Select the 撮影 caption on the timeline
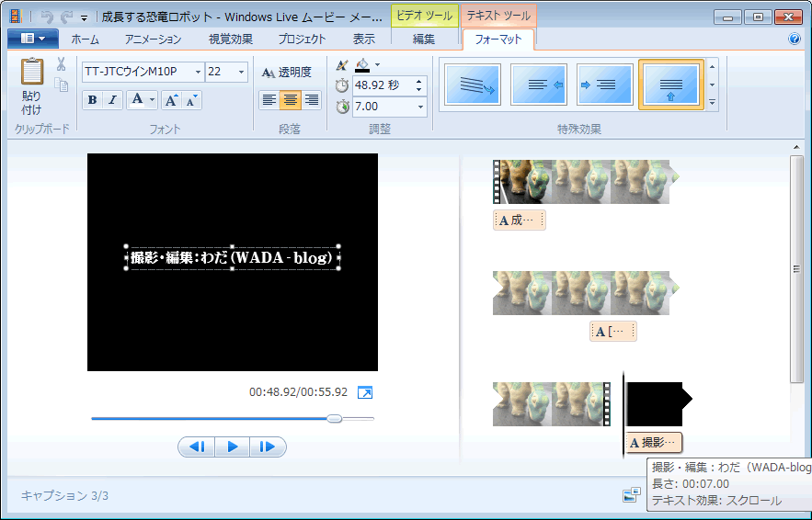Screen dimensions: 812x520 654,443
